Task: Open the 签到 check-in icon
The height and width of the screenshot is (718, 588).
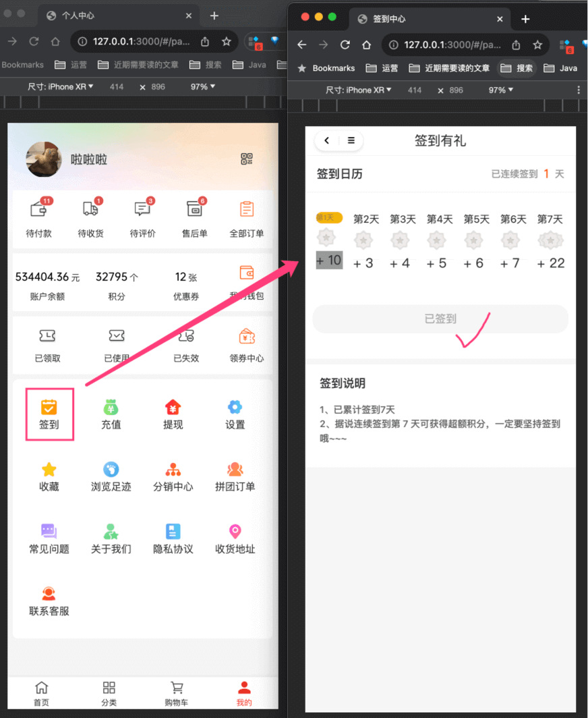Action: tap(49, 408)
